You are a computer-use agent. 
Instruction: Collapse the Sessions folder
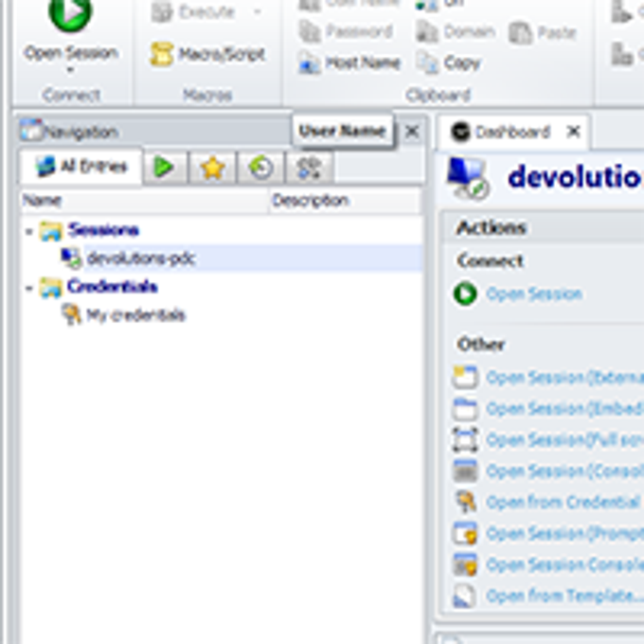tap(28, 232)
